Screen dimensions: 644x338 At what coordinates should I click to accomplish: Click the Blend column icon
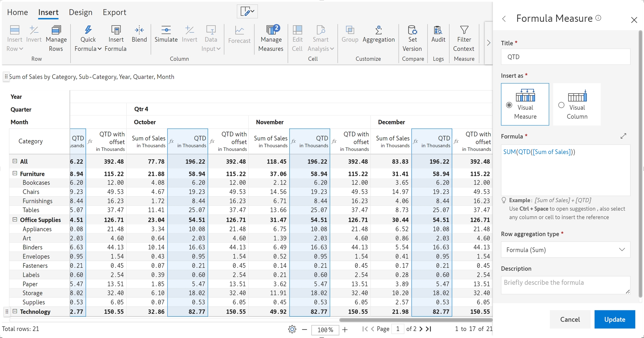coord(139,30)
